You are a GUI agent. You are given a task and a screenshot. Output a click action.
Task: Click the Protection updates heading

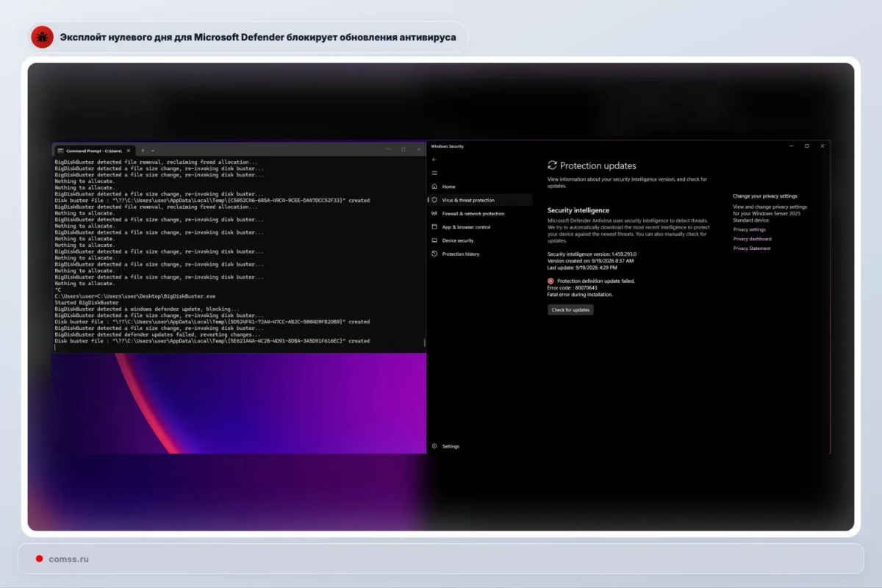pyautogui.click(x=598, y=166)
